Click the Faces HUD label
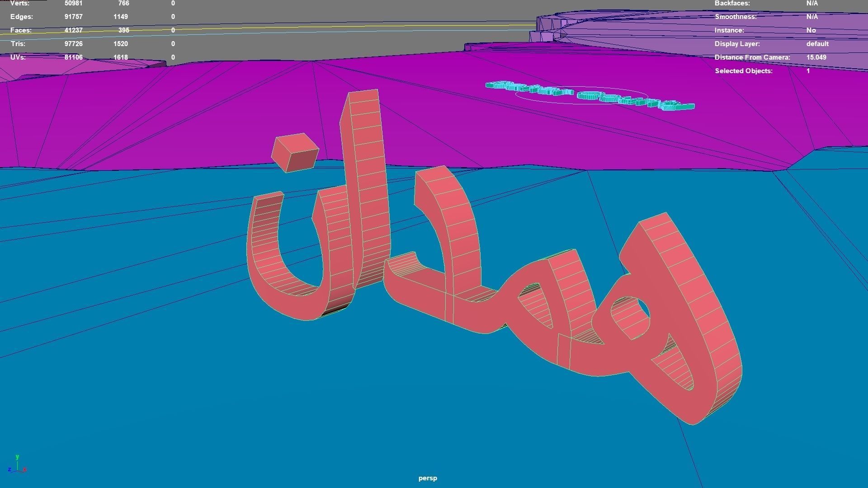This screenshot has width=868, height=488. (21, 30)
